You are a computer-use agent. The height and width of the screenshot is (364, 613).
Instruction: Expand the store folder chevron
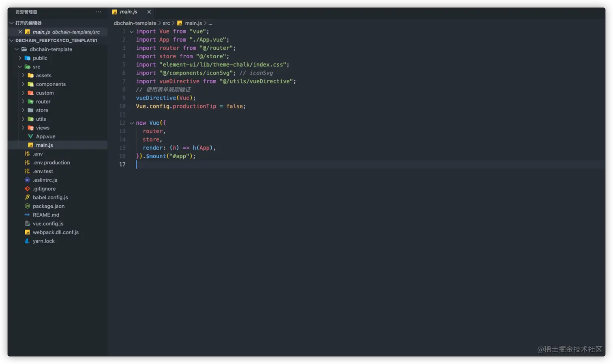[x=23, y=110]
